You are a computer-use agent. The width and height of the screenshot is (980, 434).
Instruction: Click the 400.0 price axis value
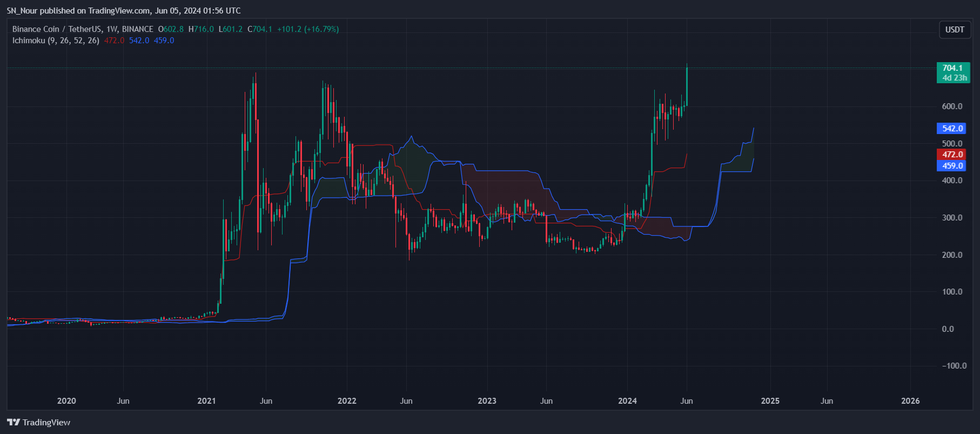(x=952, y=181)
